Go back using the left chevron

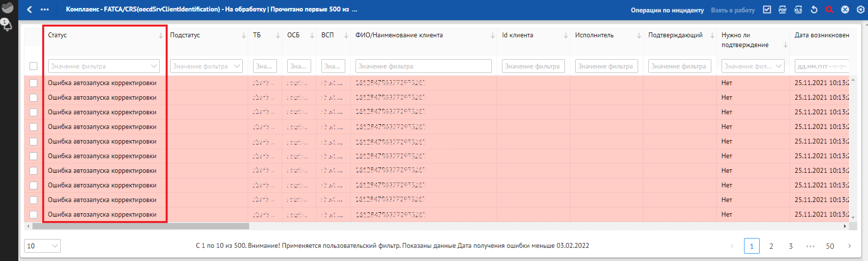tap(30, 10)
